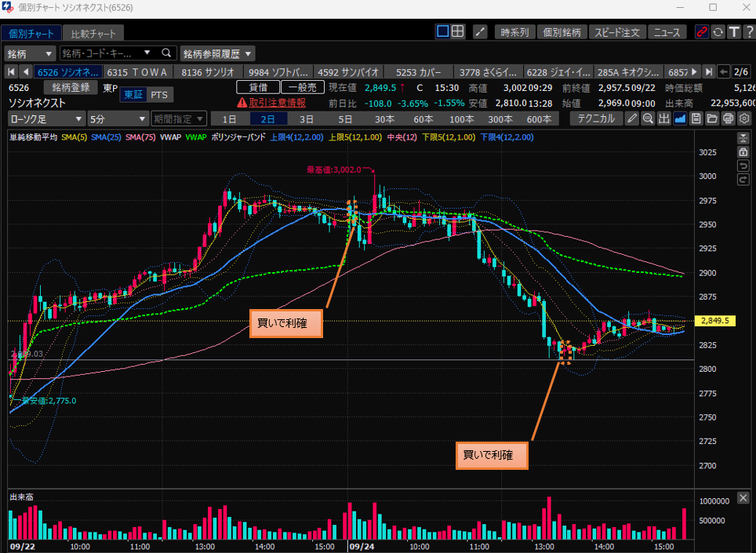Switch to the 比較チャート tab
Image resolution: width=756 pixels, height=553 pixels.
[x=93, y=34]
